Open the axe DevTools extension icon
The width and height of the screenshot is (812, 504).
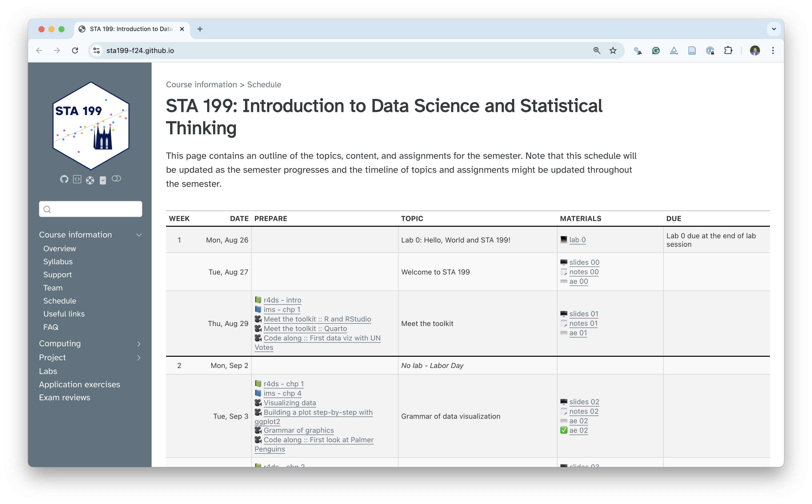[674, 50]
